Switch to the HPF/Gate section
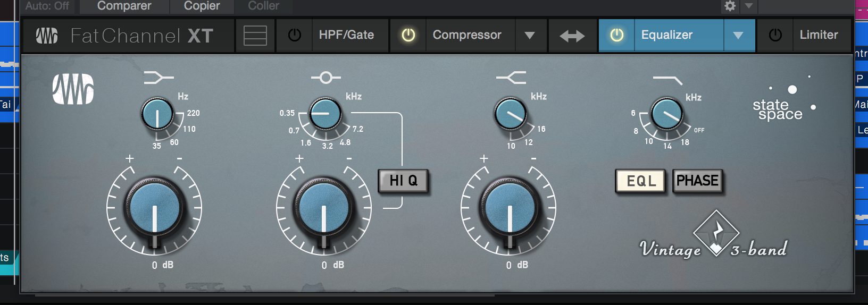The height and width of the screenshot is (305, 868). click(x=346, y=35)
